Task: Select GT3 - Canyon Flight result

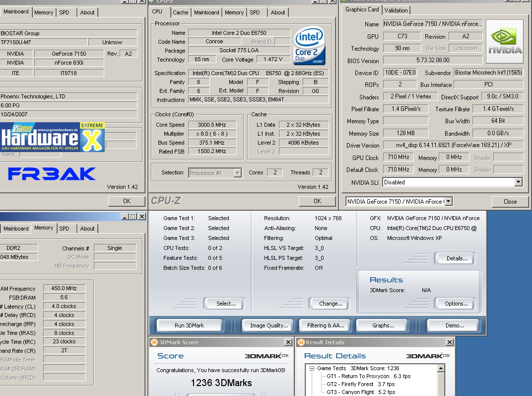Action: pyautogui.click(x=361, y=392)
